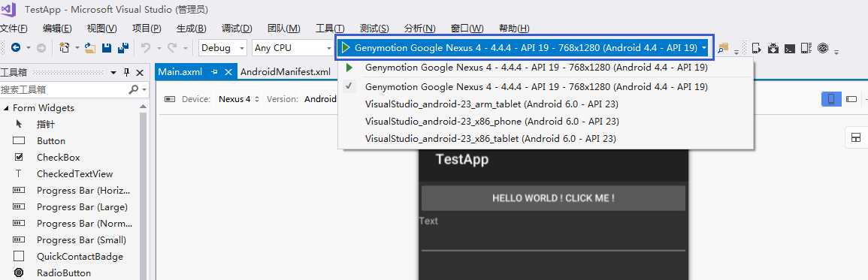868x280 pixels.
Task: Click the round Xamarin profiler icon
Action: pos(823,48)
